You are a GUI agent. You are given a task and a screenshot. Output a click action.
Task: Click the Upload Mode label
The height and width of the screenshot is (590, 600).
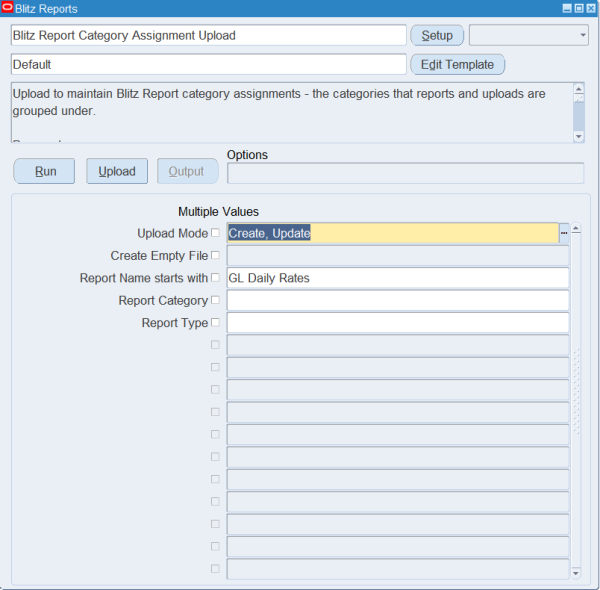[x=173, y=233]
